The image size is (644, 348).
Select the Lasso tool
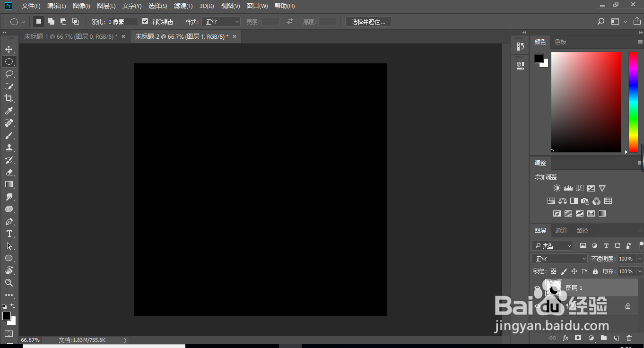click(x=9, y=74)
